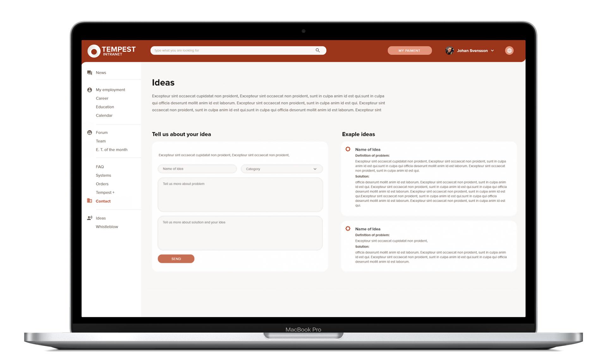Click the Ideas people icon in sidebar
Viewport: 607px width, 364px height.
[x=89, y=218]
